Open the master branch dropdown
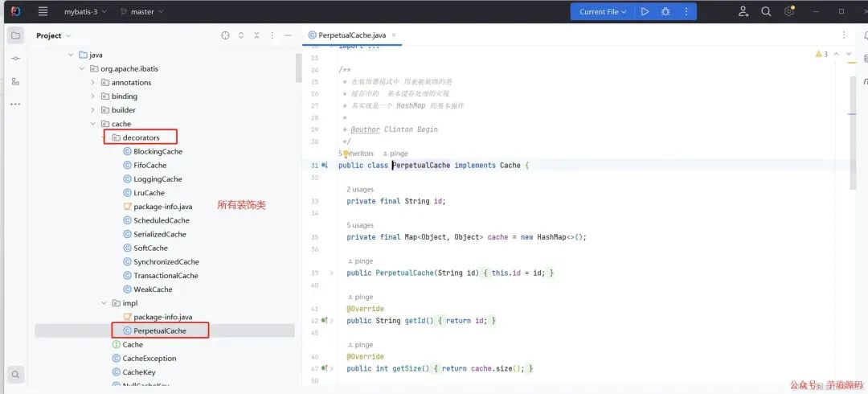The width and height of the screenshot is (868, 394). point(141,11)
